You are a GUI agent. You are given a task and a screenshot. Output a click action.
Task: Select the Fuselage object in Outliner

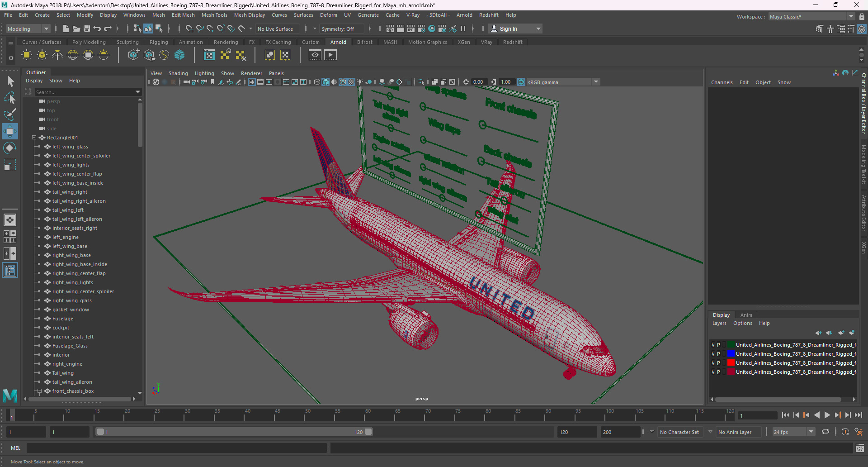tap(62, 319)
